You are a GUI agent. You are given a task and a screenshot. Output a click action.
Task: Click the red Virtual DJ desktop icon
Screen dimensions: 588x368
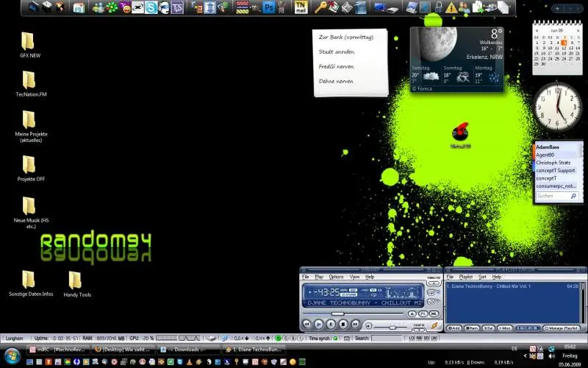460,132
